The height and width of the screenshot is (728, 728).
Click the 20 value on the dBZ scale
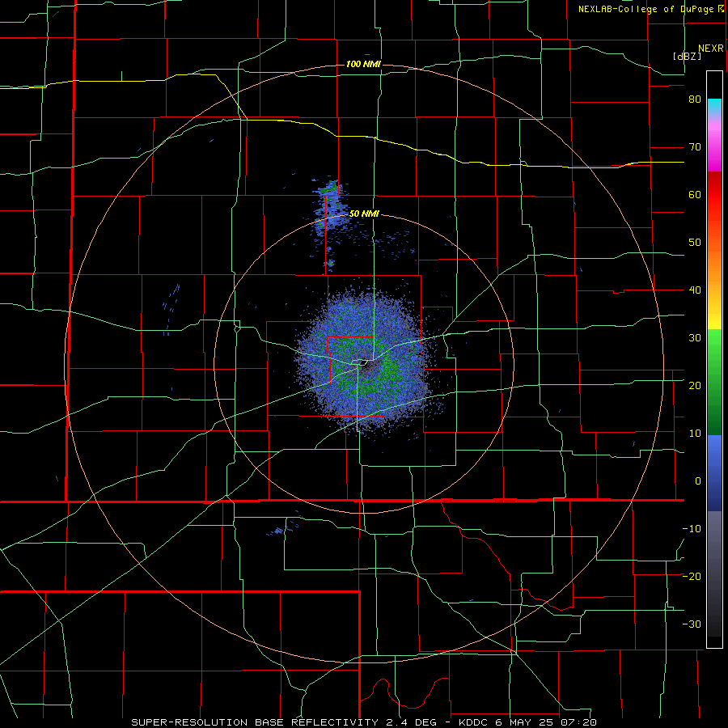tap(695, 385)
